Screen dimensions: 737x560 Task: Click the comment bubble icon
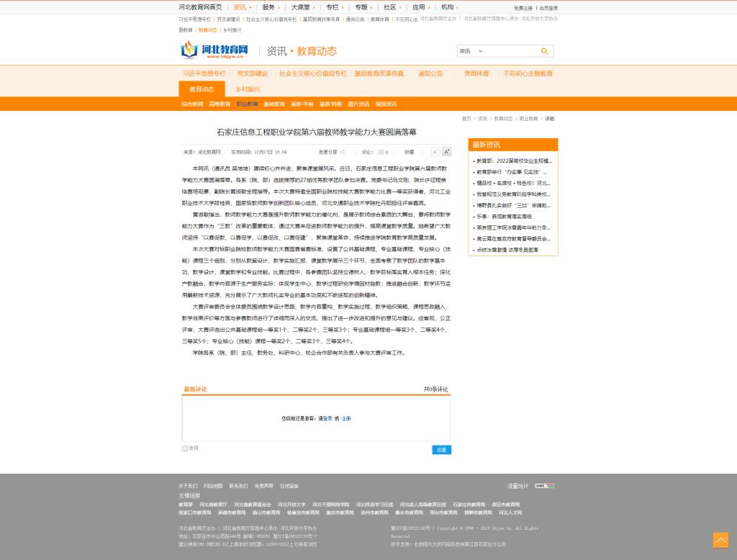[x=381, y=152]
